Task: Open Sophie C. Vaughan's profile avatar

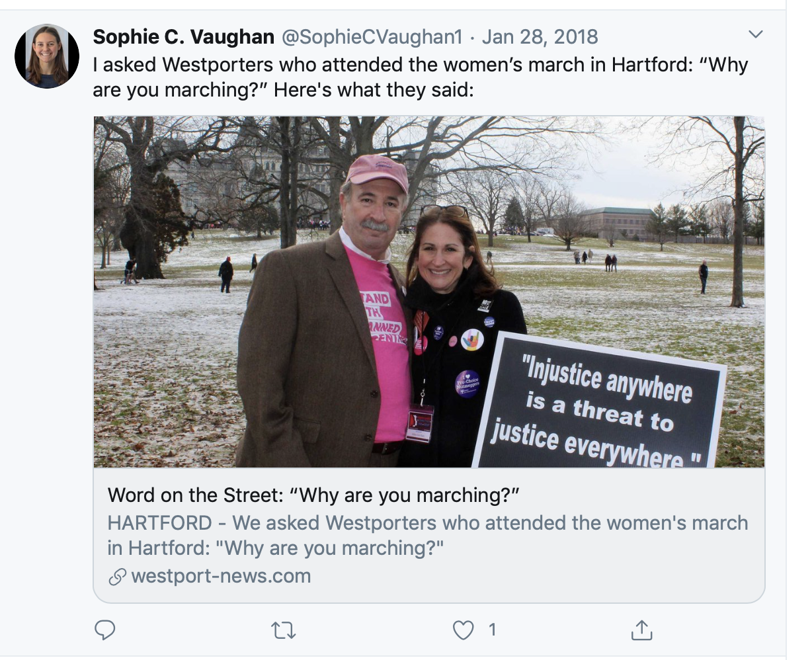Action: [47, 56]
